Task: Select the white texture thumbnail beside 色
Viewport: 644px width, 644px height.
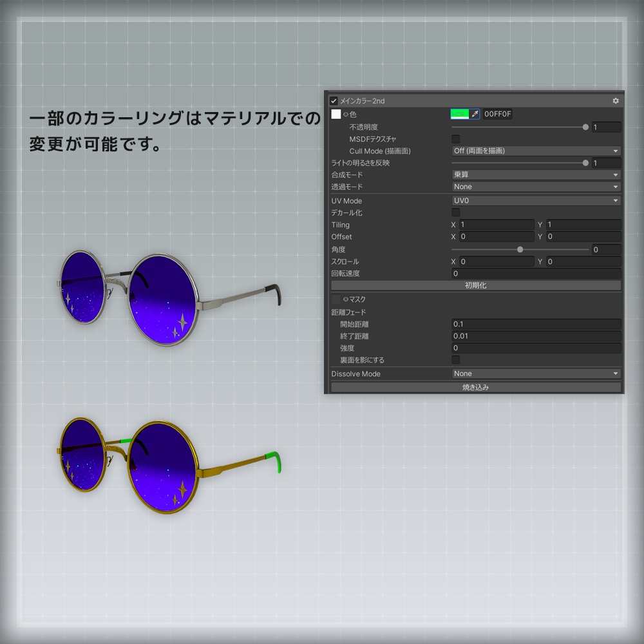Action: pyautogui.click(x=336, y=114)
